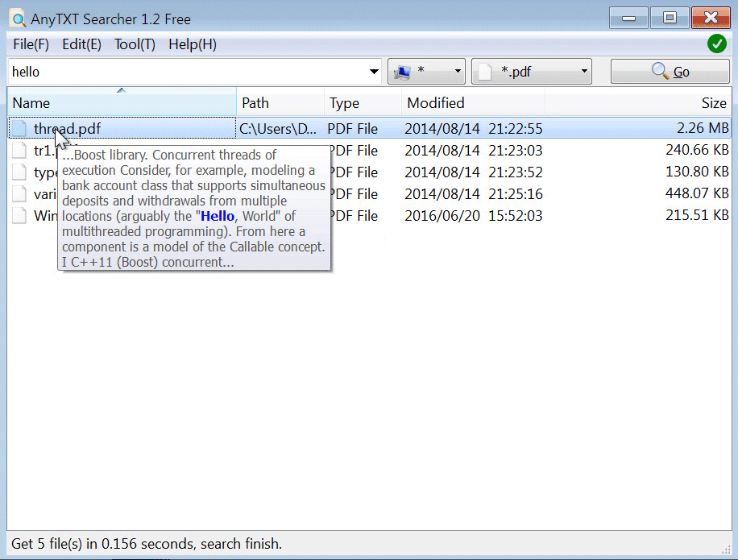Click the 2.26 MB size cell

coord(703,128)
